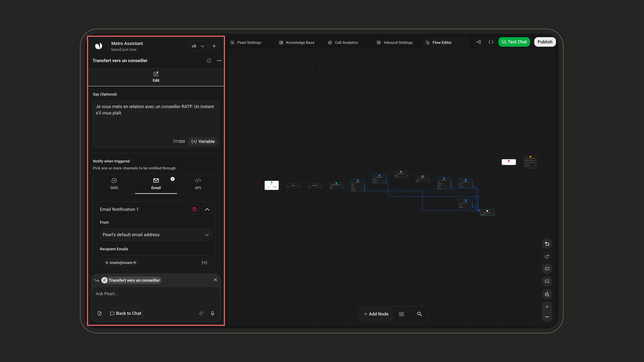Viewport: 644px width, 362px height.
Task: Select the green-outlined transfer node on canvas
Action: pyautogui.click(x=487, y=213)
